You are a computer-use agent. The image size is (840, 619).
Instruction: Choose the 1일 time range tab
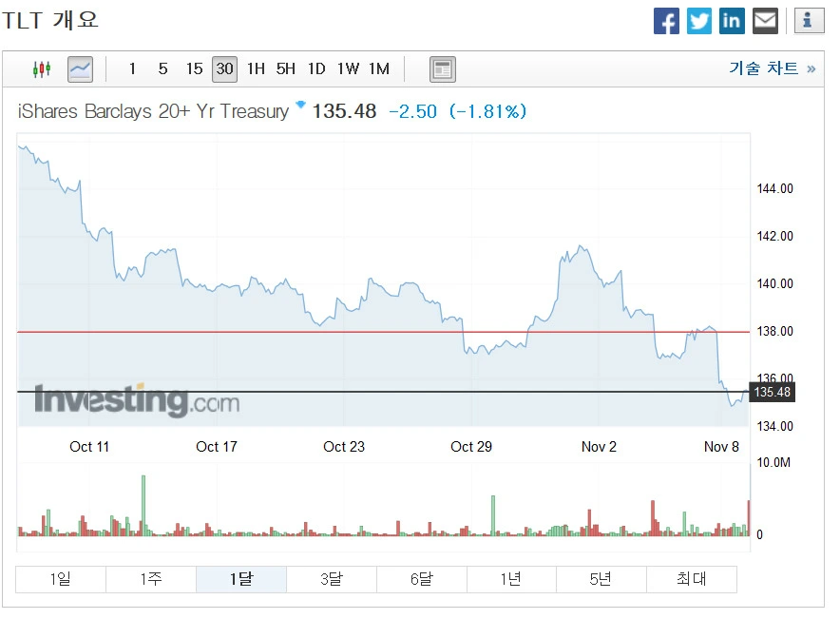[x=61, y=579]
